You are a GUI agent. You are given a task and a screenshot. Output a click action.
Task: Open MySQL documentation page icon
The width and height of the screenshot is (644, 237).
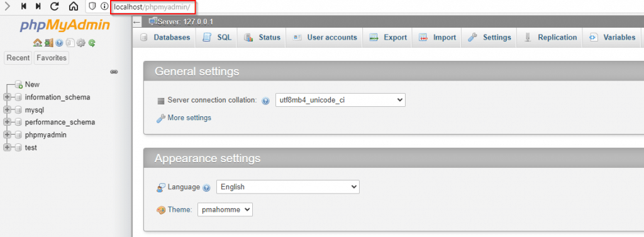[70, 42]
